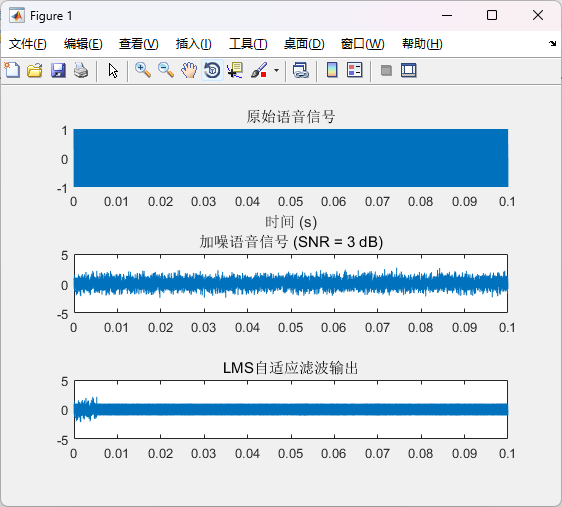
Task: Open the 文件(F) menu
Action: click(28, 44)
